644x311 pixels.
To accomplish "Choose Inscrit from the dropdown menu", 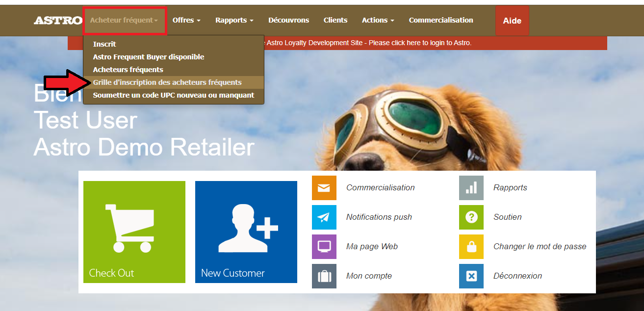I will pyautogui.click(x=104, y=44).
